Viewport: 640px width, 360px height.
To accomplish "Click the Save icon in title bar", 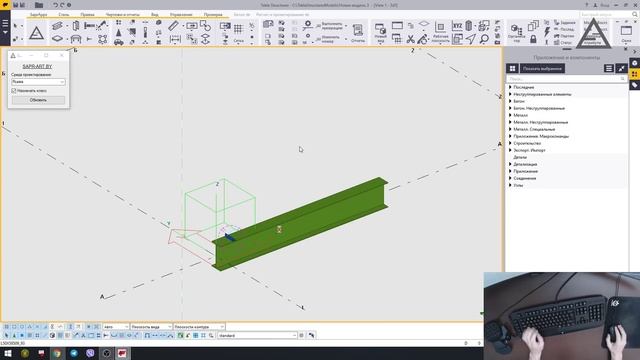I will coord(16,5).
